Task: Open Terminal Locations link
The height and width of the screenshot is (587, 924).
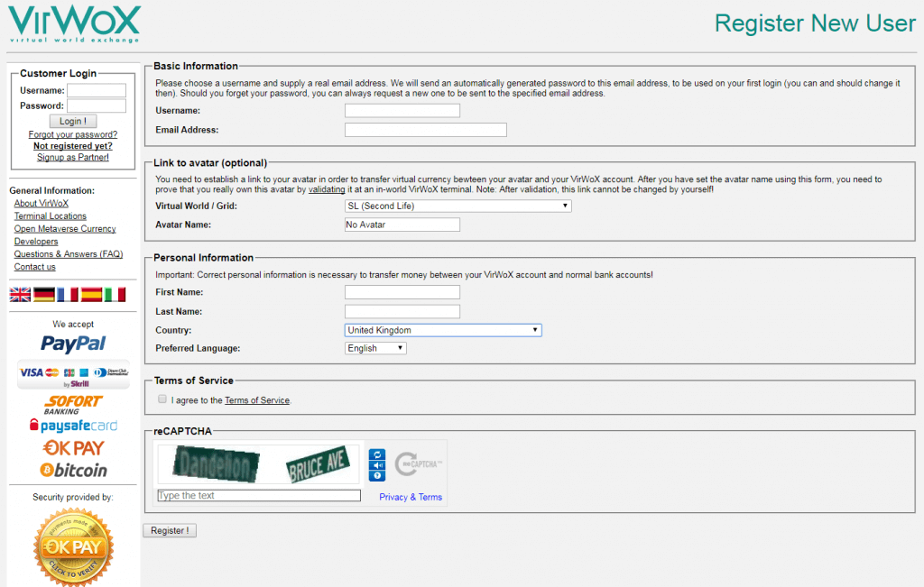Action: click(x=51, y=216)
